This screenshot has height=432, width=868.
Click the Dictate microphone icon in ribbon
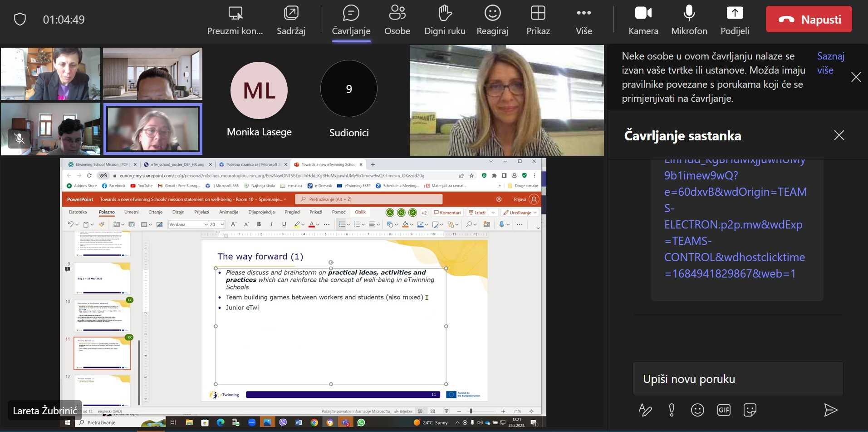(x=501, y=224)
